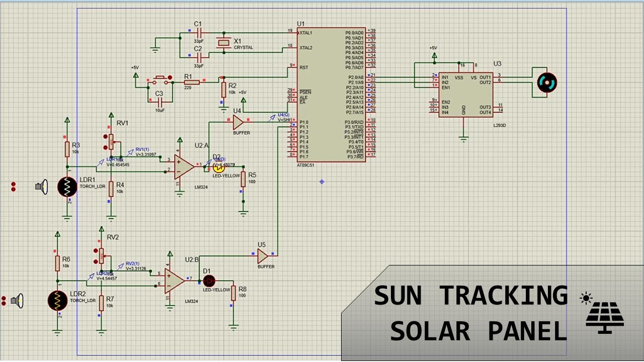Click the torch lamp beside LDR1

coord(42,187)
